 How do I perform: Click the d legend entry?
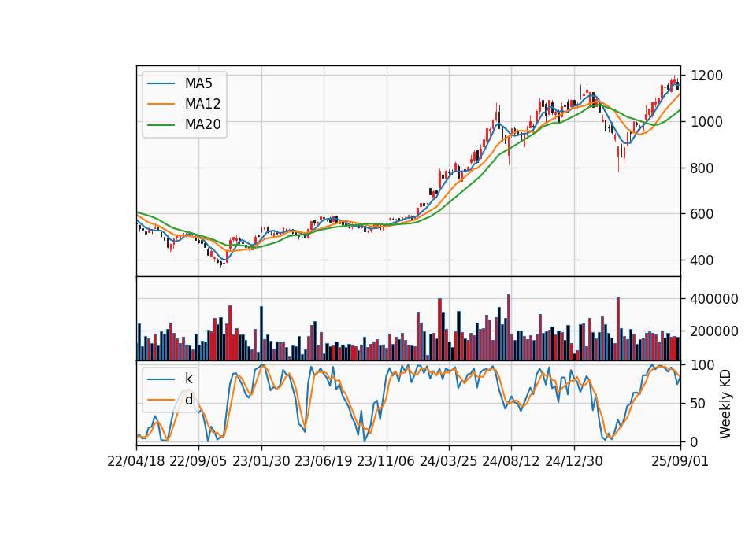(x=170, y=400)
